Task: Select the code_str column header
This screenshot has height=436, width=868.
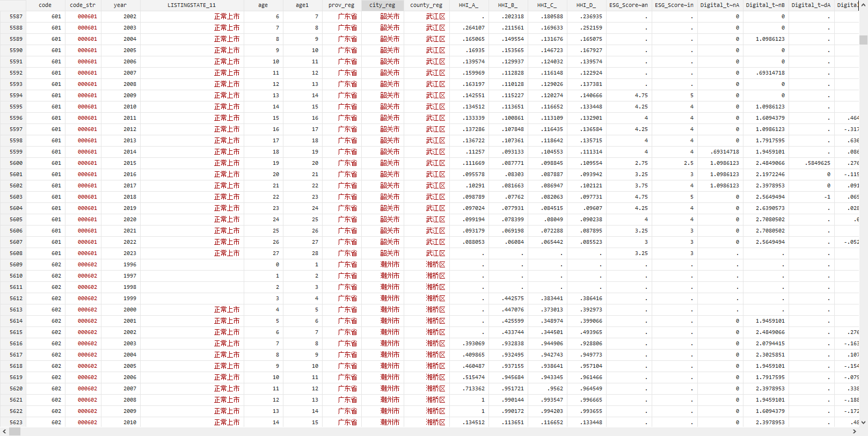Action: [x=82, y=5]
